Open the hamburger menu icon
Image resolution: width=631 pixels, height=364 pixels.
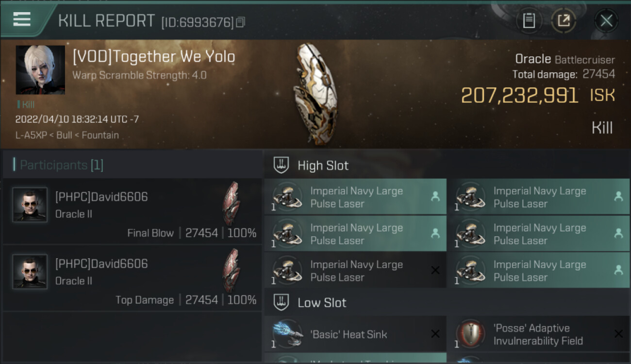click(x=22, y=19)
